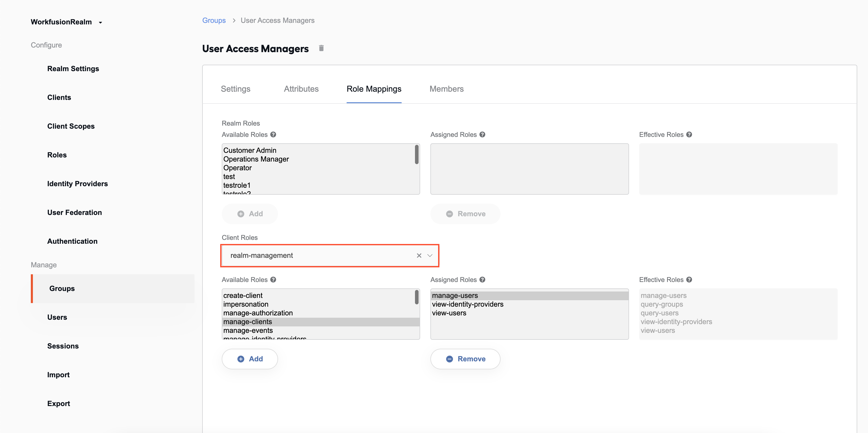Show help for Realm Assigned Roles
868x433 pixels.
click(x=483, y=135)
